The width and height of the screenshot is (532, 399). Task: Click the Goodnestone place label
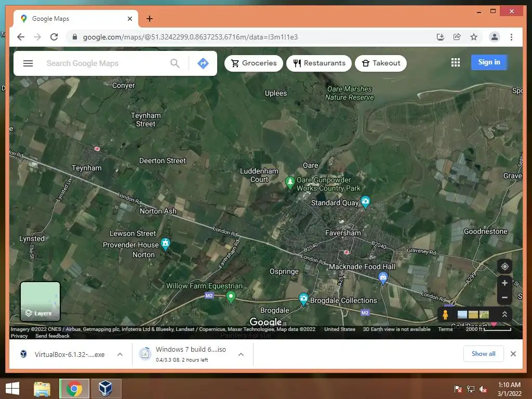486,231
